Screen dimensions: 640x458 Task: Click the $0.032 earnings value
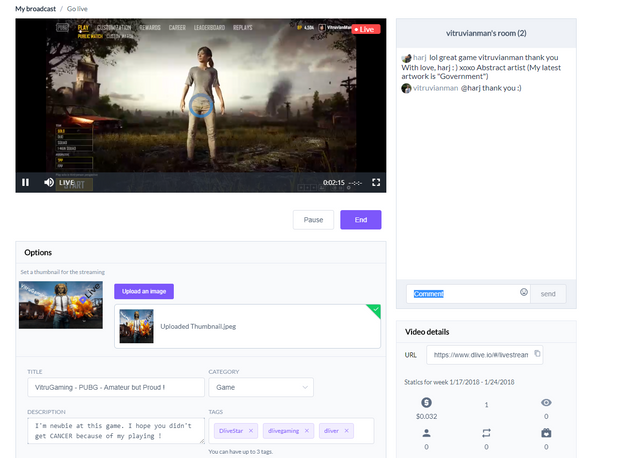(427, 416)
